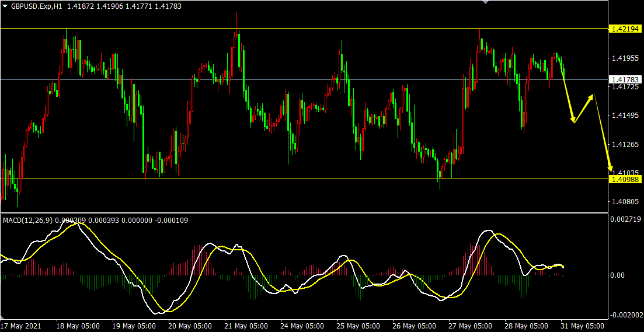Click the open value 1.41872 in the title
The width and height of the screenshot is (644, 332).
[x=80, y=6]
